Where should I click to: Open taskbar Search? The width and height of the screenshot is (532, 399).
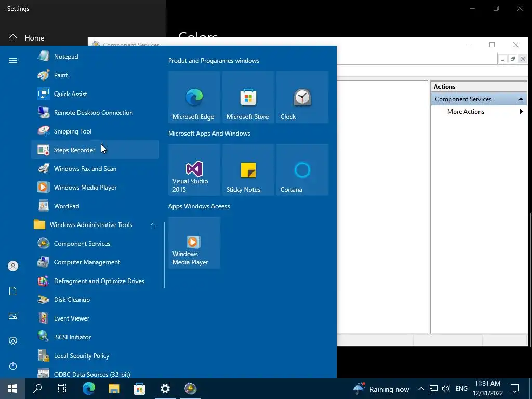[37, 389]
